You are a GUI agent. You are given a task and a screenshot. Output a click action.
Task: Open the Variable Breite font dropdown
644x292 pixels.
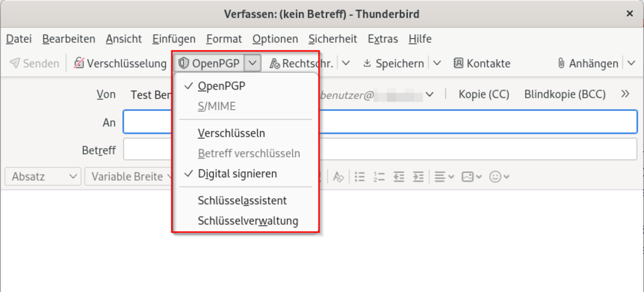tap(129, 177)
